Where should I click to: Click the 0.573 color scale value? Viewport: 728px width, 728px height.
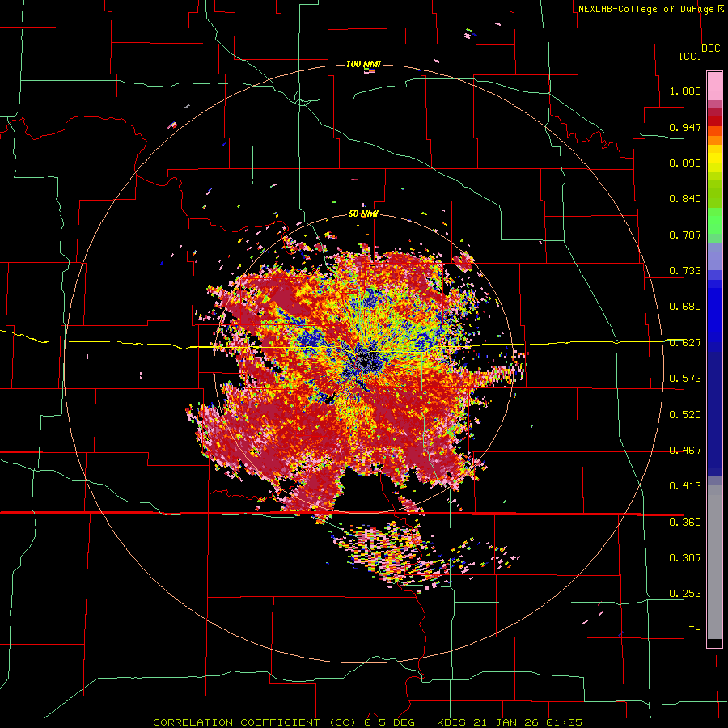685,379
